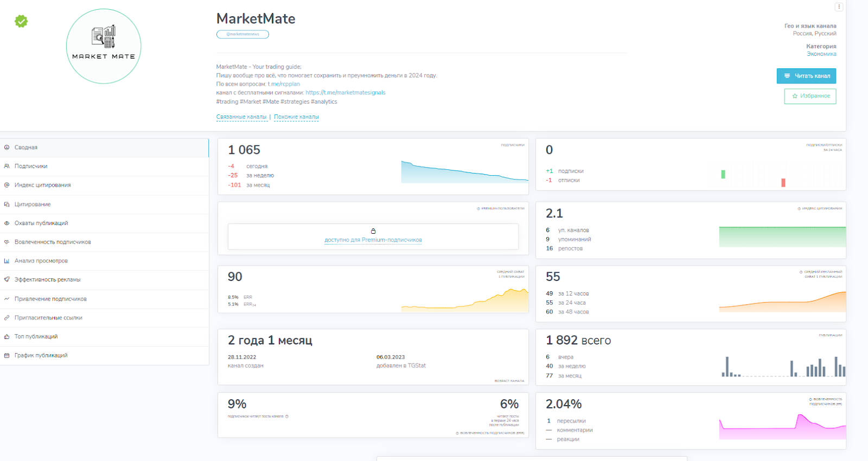Viewport: 868px width, 461px height.
Task: Select Подписчики in the sidebar
Action: coord(104,167)
